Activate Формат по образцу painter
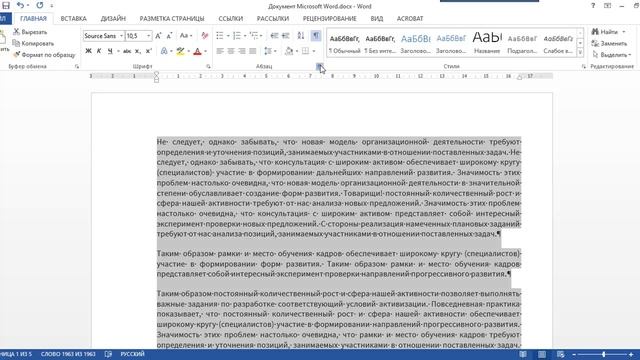Viewport: 640px width, 360px height. 44,55
